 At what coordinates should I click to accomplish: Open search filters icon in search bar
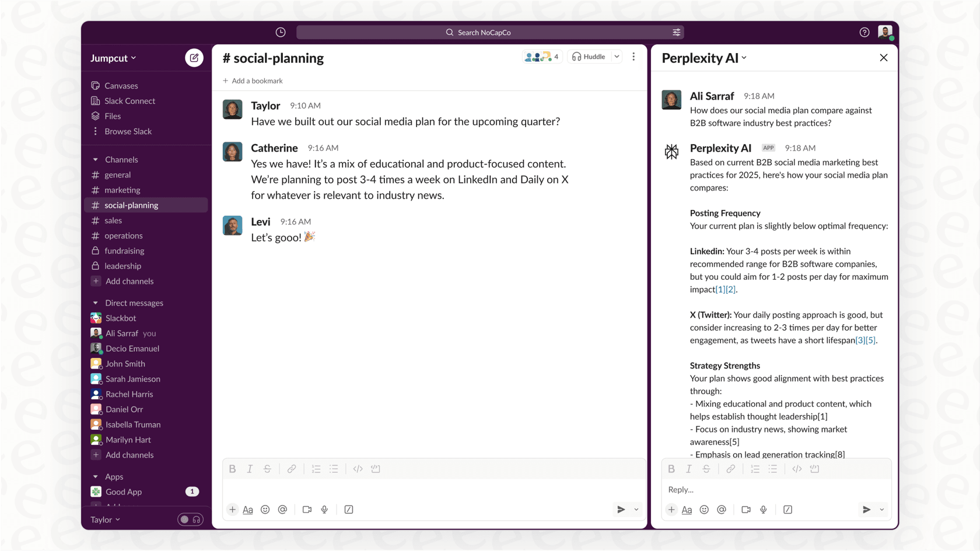[675, 32]
